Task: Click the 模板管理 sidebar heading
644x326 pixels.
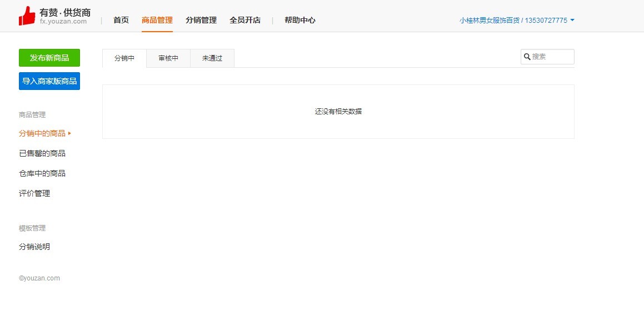Action: [32, 228]
